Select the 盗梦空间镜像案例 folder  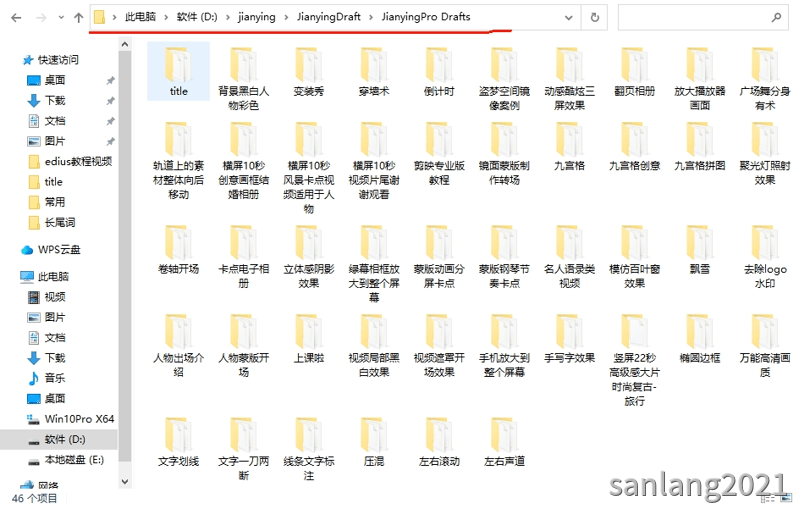point(504,78)
